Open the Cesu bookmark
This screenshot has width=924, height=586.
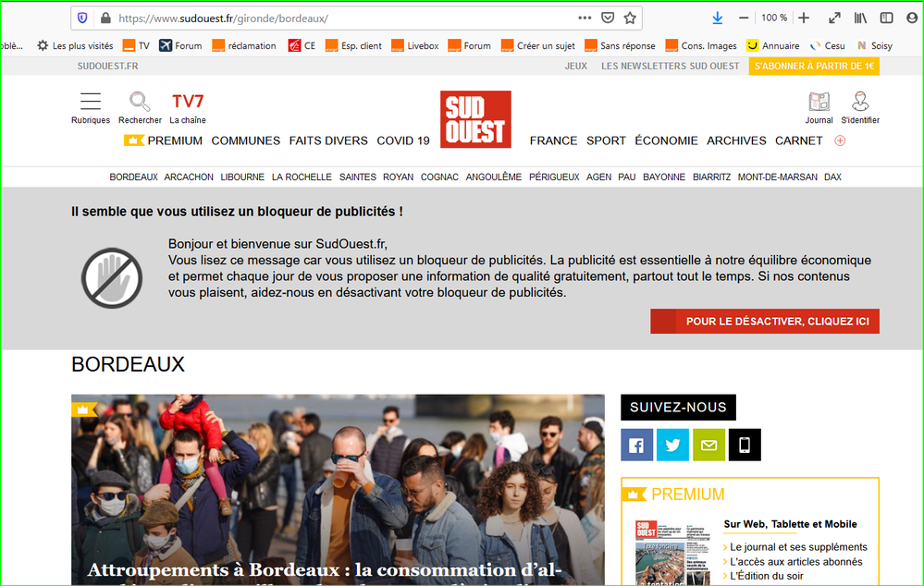coord(828,45)
